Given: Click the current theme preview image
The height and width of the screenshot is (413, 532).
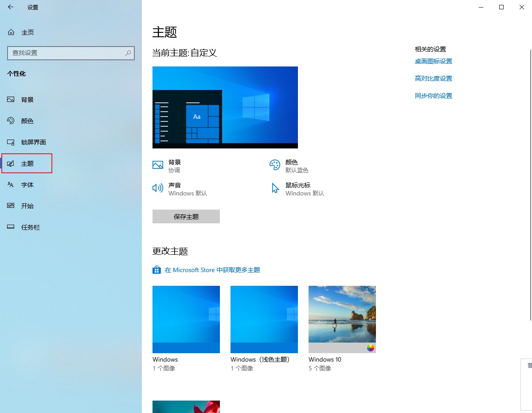Looking at the screenshot, I should pyautogui.click(x=225, y=107).
